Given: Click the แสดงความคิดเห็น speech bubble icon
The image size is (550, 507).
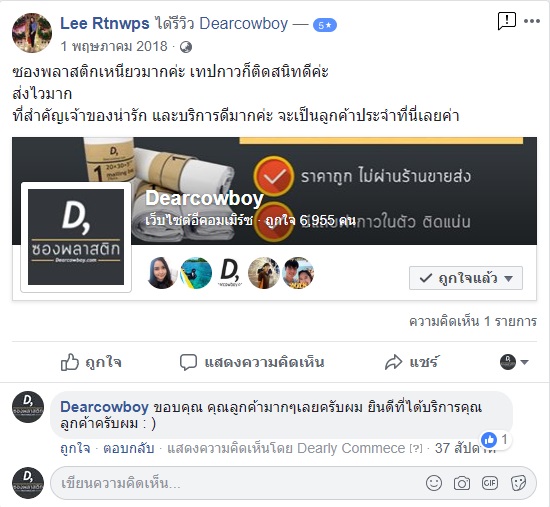Looking at the screenshot, I should 188,362.
